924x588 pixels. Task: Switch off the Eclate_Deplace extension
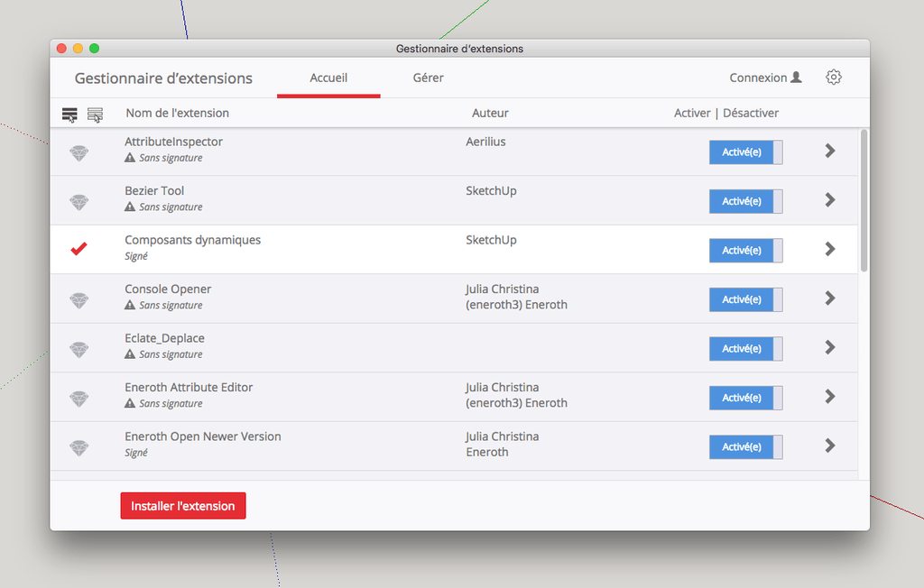(x=745, y=349)
